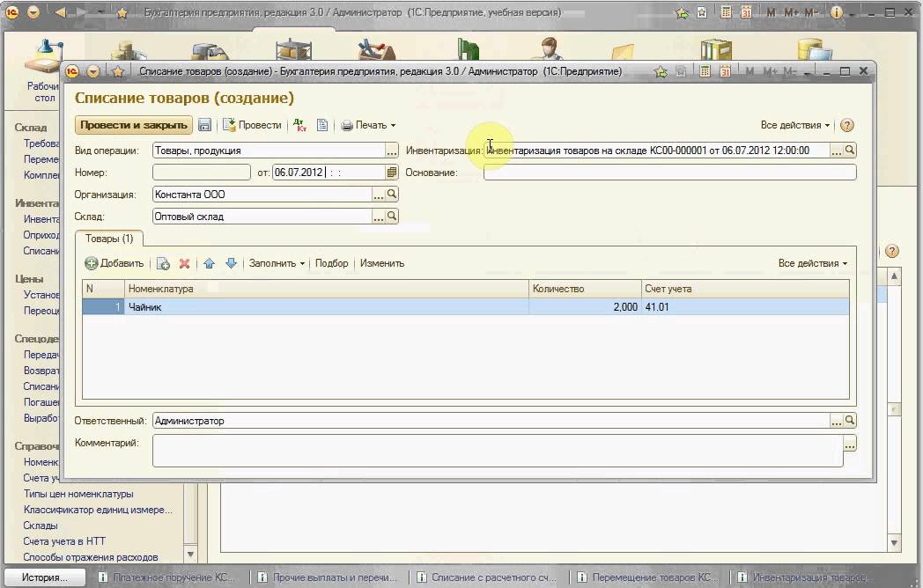923x588 pixels.
Task: Click the copy row icon beside Добавить
Action: (x=163, y=263)
